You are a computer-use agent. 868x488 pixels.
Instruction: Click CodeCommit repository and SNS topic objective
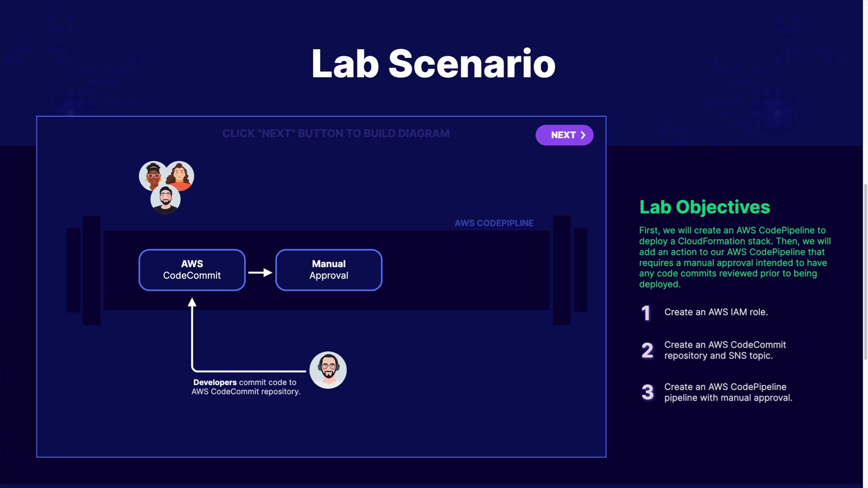[725, 350]
